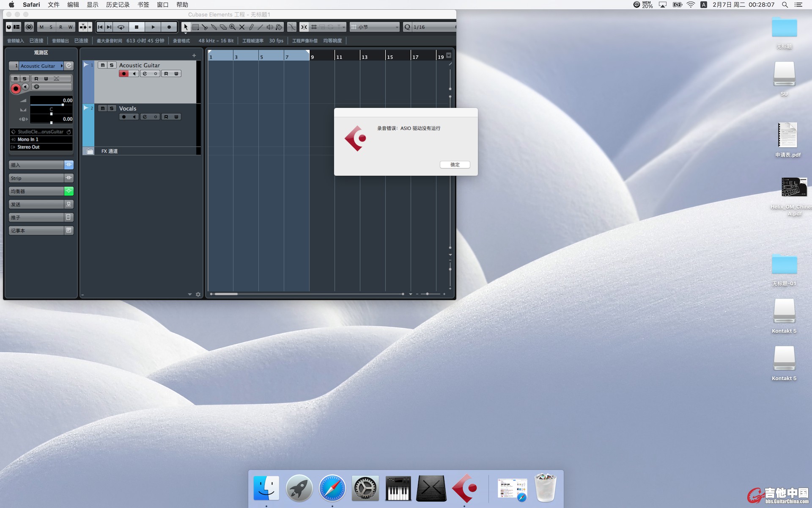Viewport: 812px width, 508px height.
Task: Select the Glue tool
Action: 214,27
